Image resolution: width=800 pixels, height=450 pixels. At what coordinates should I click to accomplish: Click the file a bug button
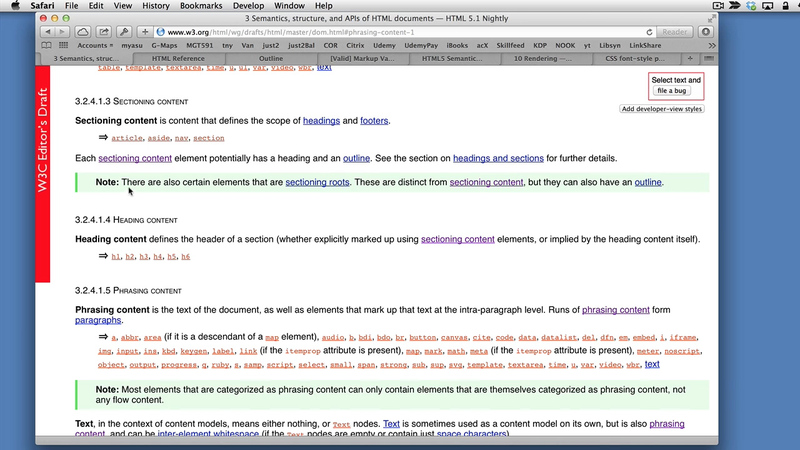(x=672, y=91)
